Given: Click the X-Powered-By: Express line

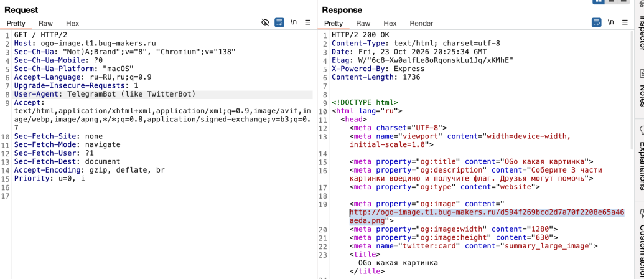Looking at the screenshot, I should [x=378, y=69].
